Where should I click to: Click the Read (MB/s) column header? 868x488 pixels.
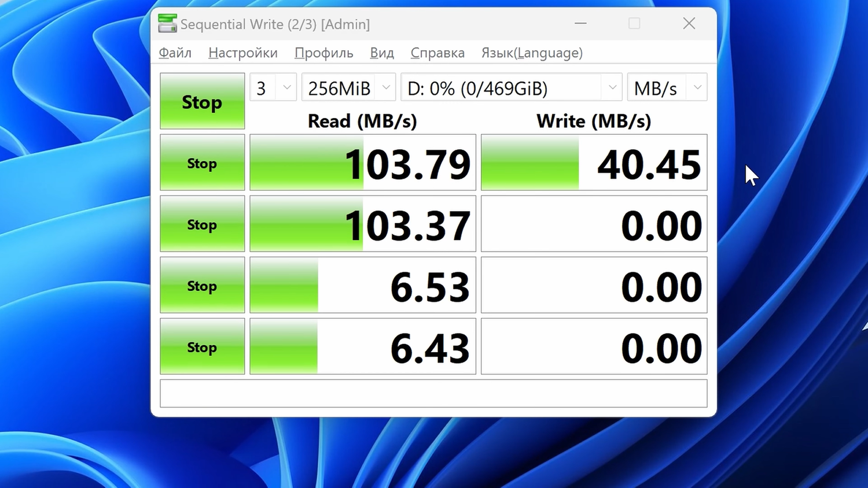(362, 121)
